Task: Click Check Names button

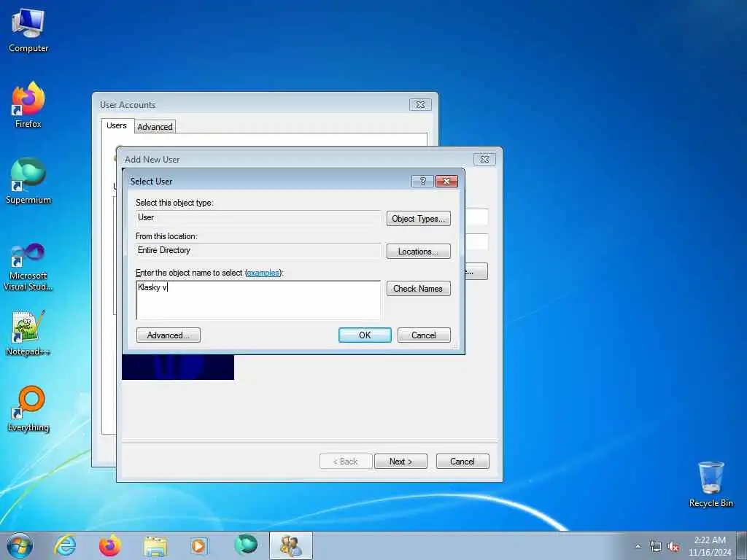Action: tap(418, 289)
